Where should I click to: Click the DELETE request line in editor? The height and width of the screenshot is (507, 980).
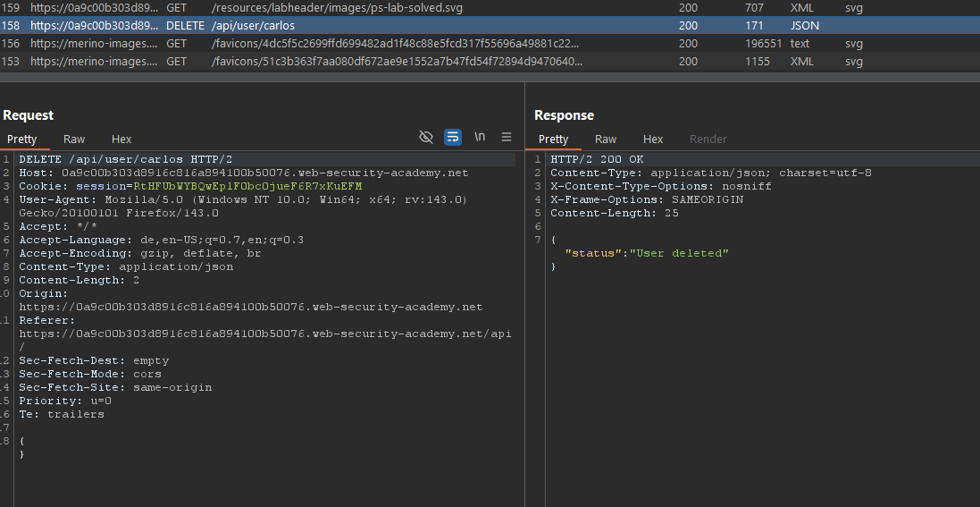(x=125, y=159)
